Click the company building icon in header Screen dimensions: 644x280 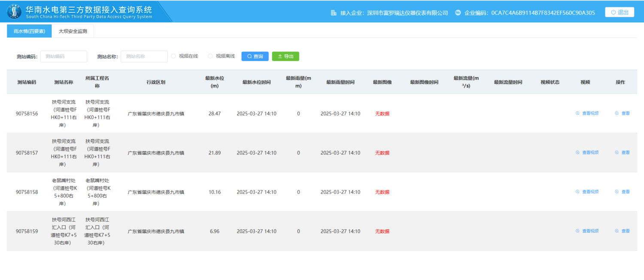(334, 13)
